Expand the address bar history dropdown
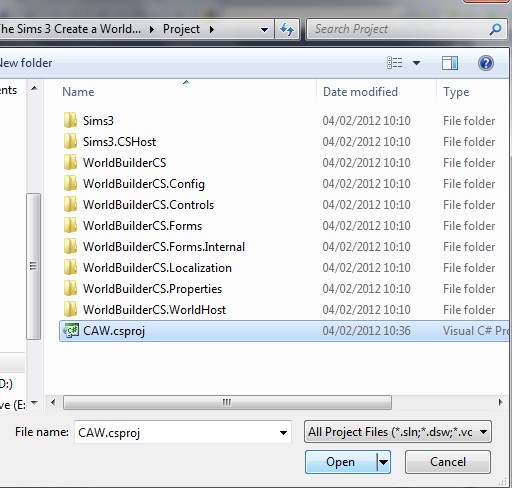512x488 pixels. click(264, 30)
